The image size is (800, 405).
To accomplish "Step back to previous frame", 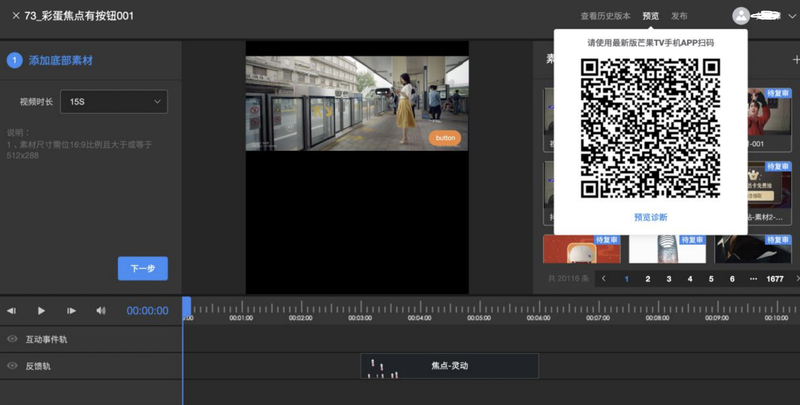I will [x=11, y=311].
